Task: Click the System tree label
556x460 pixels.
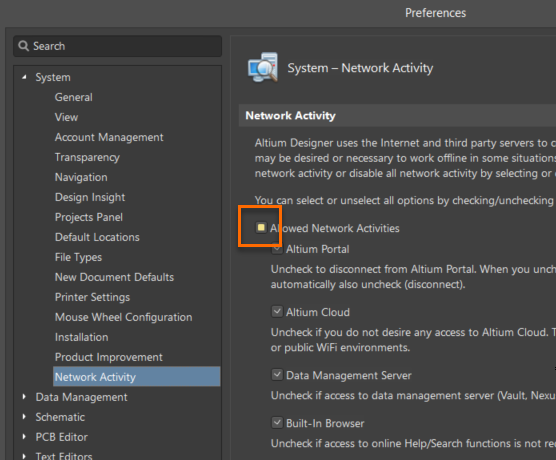Action: (53, 77)
